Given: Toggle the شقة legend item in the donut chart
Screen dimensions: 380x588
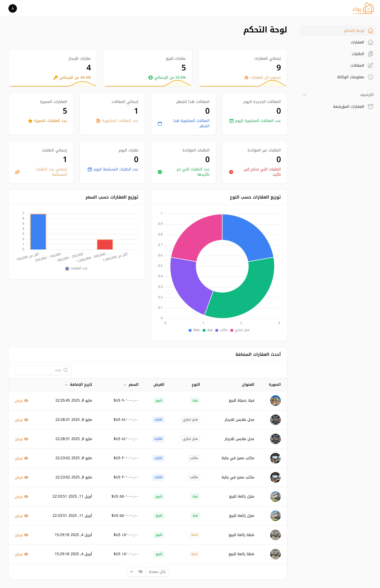Looking at the screenshot, I should click(x=194, y=330).
